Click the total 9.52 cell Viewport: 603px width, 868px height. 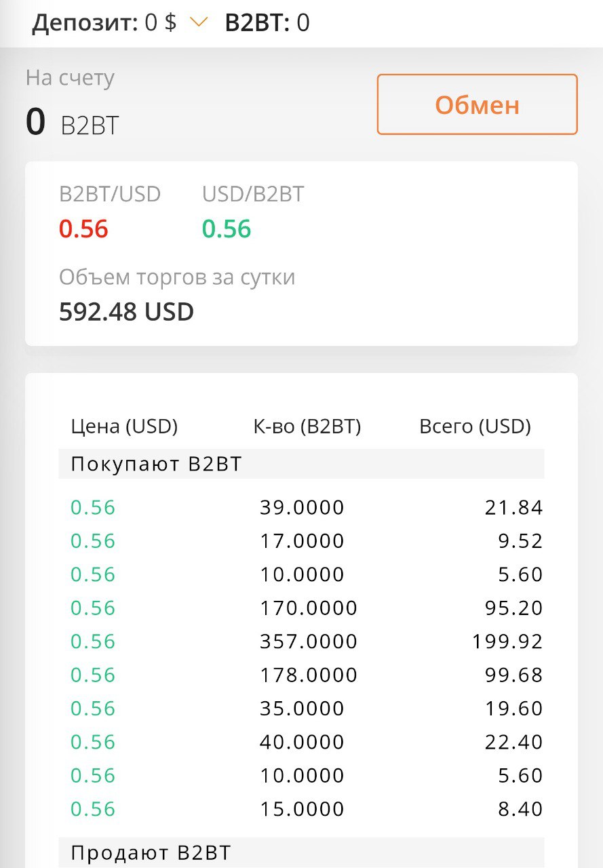(x=520, y=541)
